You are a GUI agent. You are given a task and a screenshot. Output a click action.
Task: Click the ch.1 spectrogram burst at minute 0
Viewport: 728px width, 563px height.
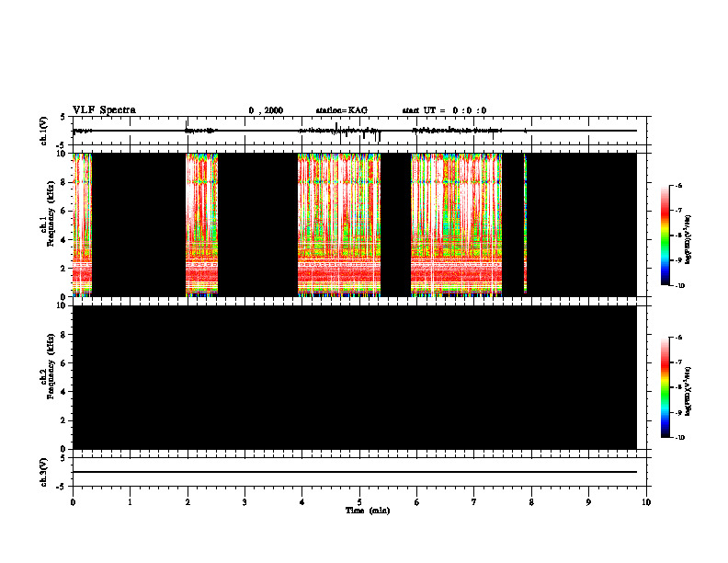coord(82,224)
